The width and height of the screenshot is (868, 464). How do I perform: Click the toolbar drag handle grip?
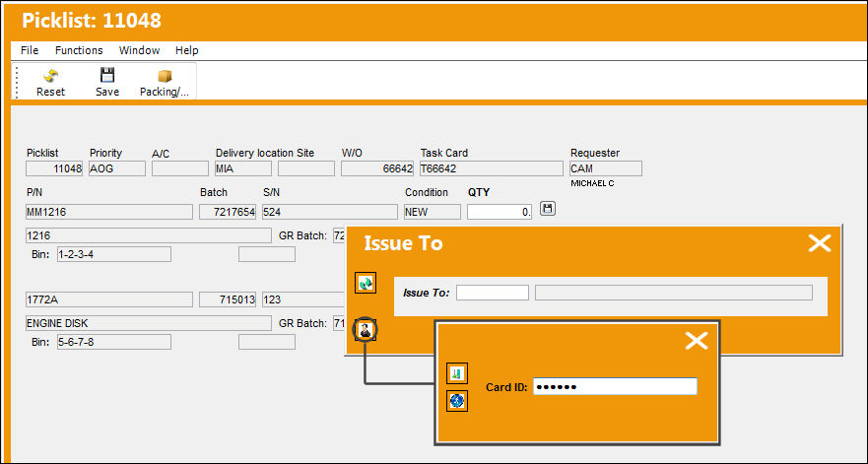pyautogui.click(x=17, y=82)
